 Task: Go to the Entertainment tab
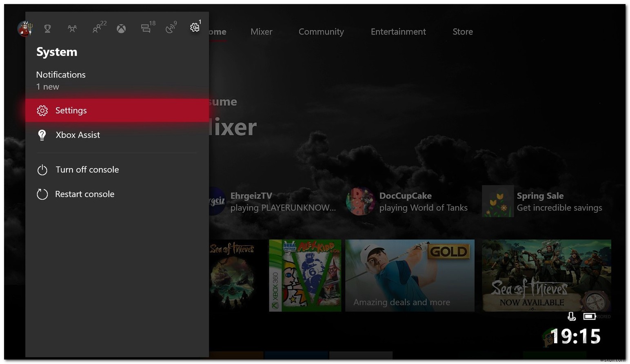point(398,31)
